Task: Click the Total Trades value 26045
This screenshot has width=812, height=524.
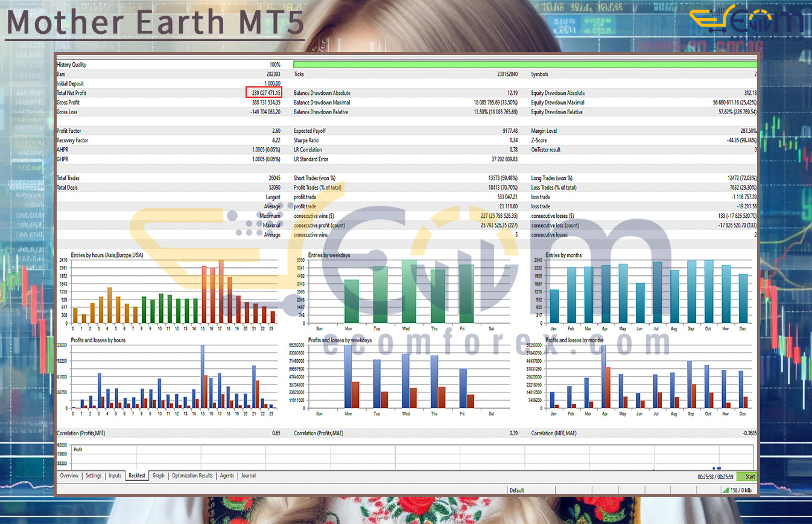Action: click(274, 178)
